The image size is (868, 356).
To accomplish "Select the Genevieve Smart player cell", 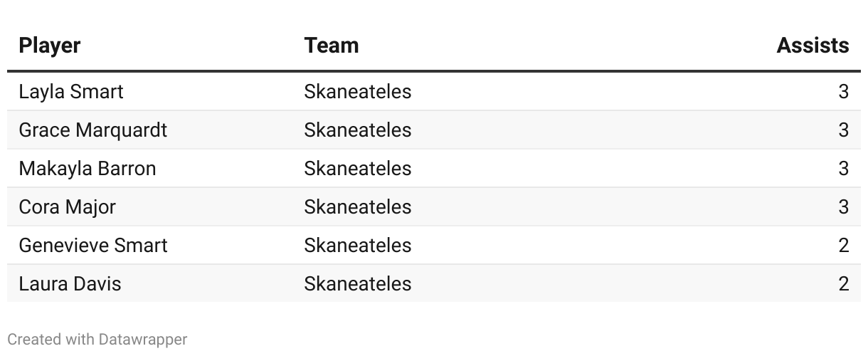I will pos(93,246).
